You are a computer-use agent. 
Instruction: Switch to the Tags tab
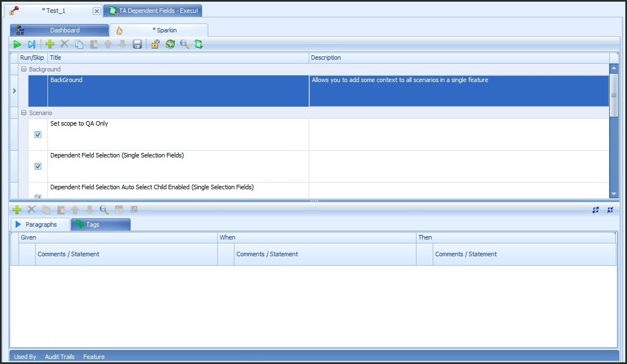100,224
